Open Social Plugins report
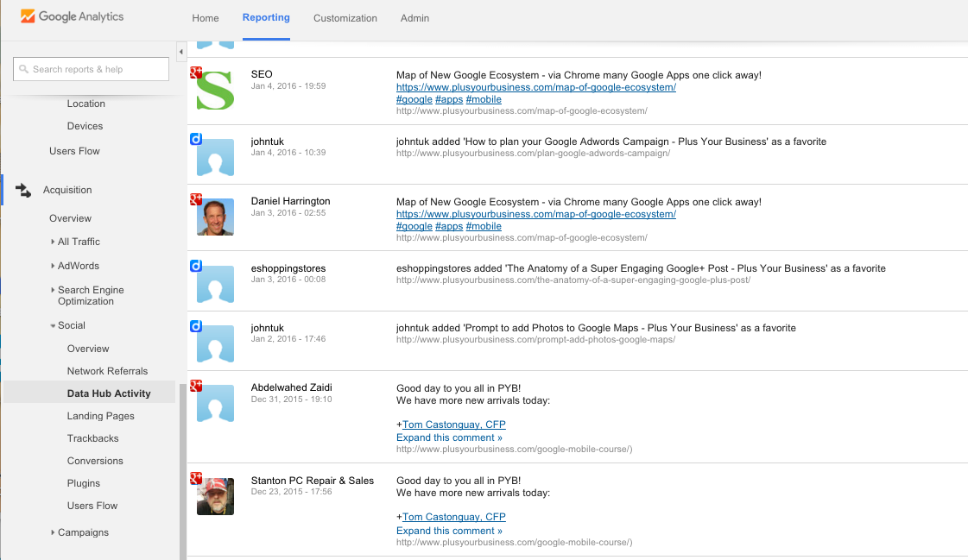This screenshot has height=560, width=968. [84, 483]
